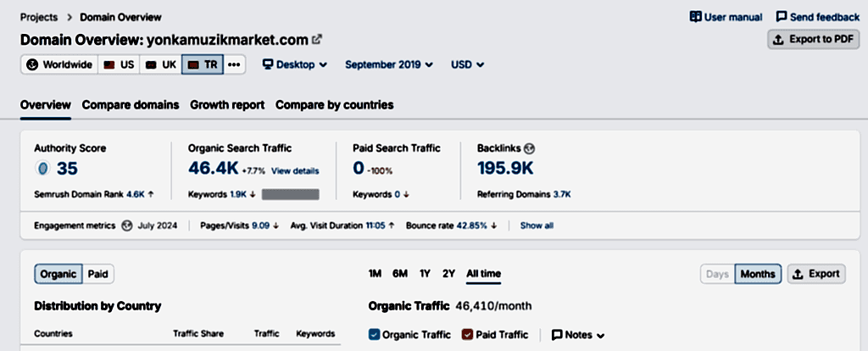Select the All time range
The height and width of the screenshot is (351, 868).
click(x=483, y=274)
